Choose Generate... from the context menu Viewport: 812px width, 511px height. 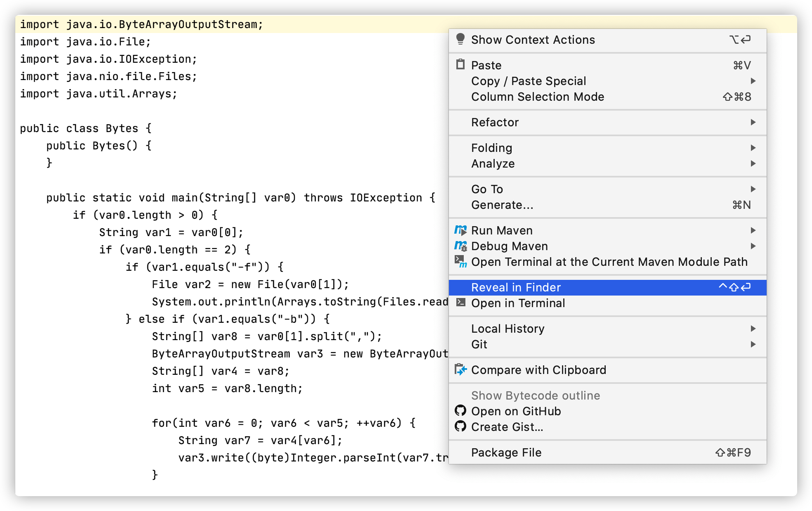point(502,205)
